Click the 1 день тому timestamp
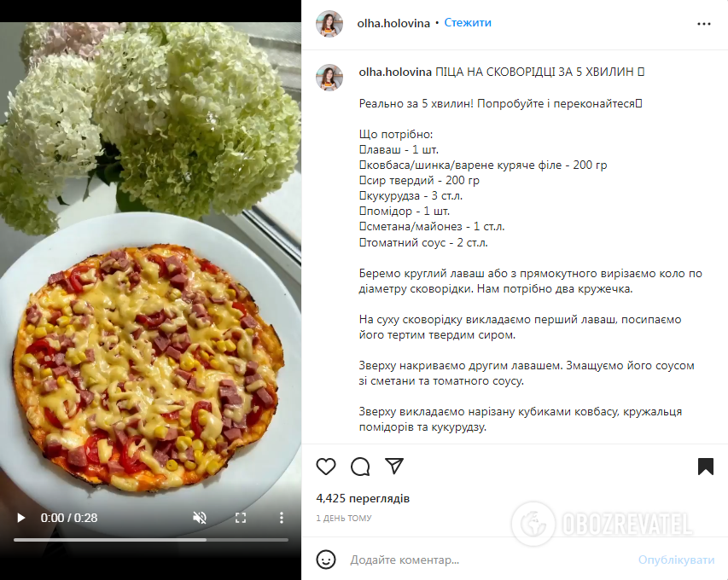This screenshot has height=580, width=728. 344,519
